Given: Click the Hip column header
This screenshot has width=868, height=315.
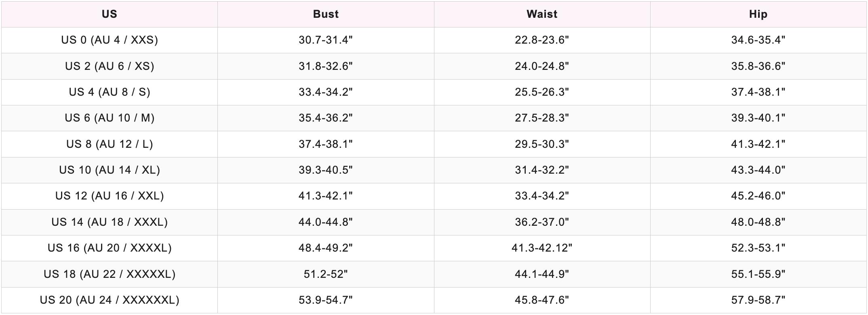Looking at the screenshot, I should (x=758, y=14).
